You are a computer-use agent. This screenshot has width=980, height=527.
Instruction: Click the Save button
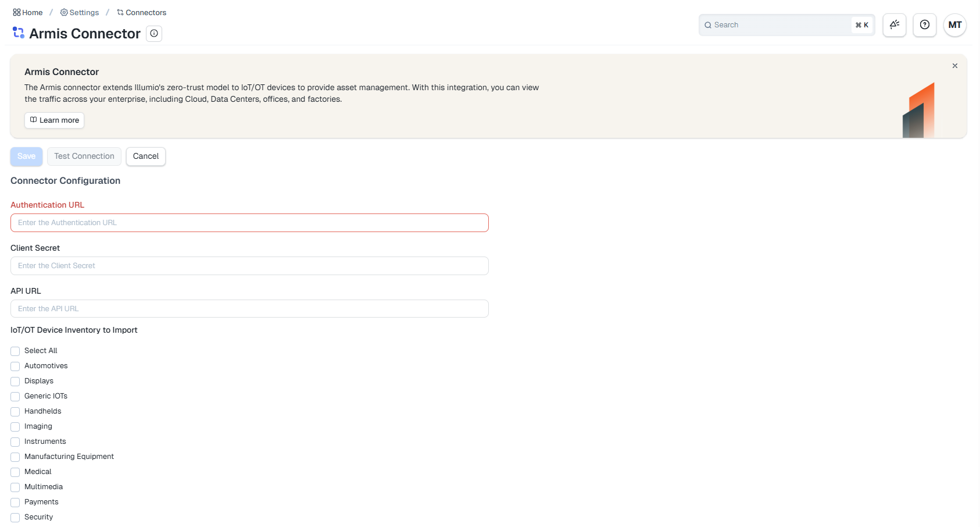tap(27, 156)
